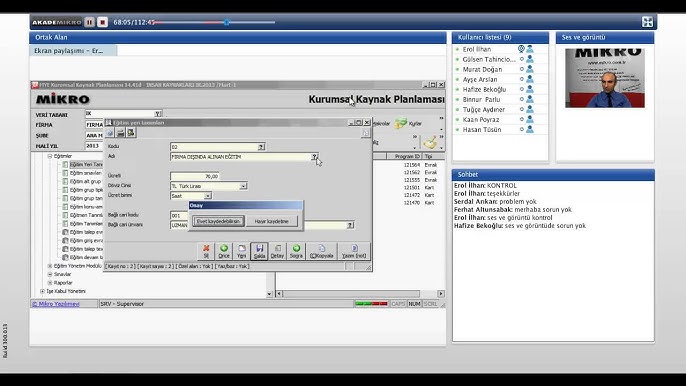Click the Kopyala copy icon
Screen dimensions: 686x386
click(x=322, y=251)
